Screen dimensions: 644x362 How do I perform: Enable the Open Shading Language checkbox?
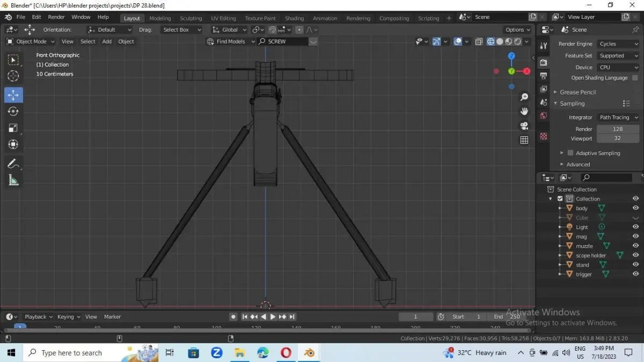click(x=635, y=78)
